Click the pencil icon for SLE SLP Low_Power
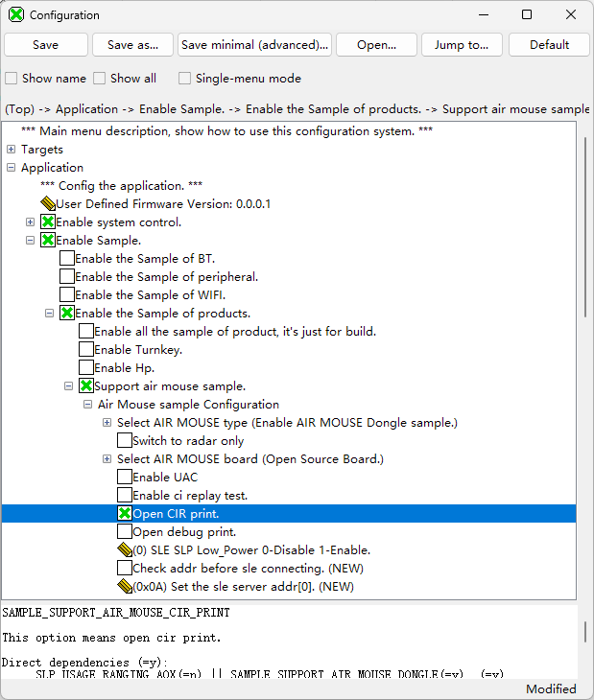 click(125, 549)
